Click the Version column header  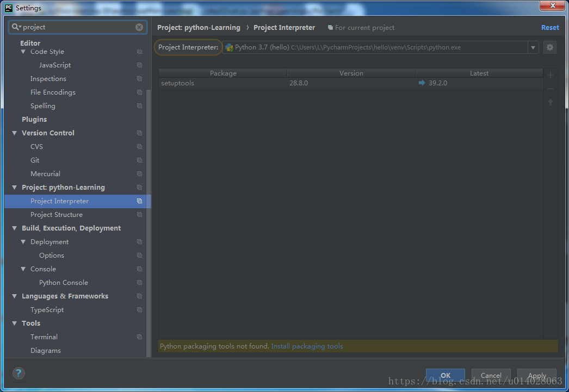(x=351, y=73)
